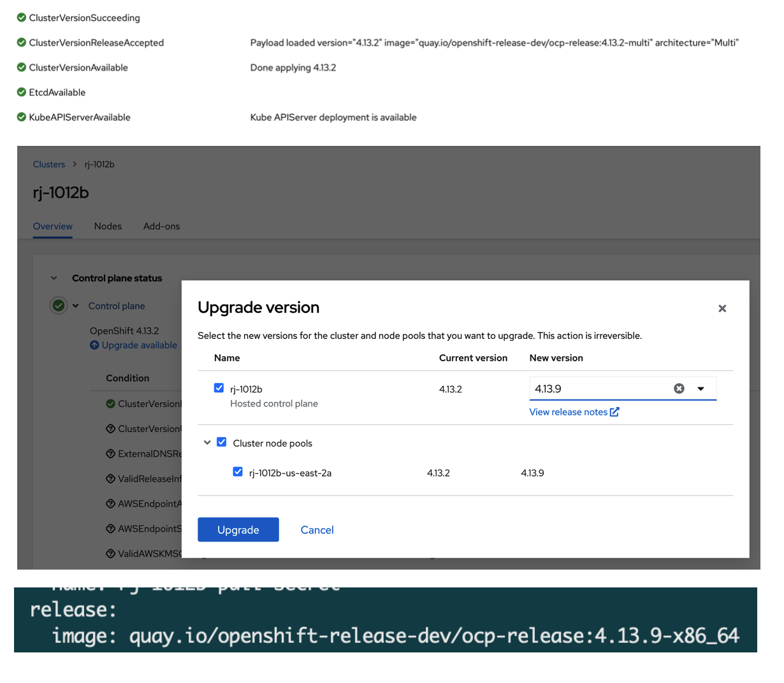Click the KubeAPIServerAvailable green check icon

[x=22, y=117]
